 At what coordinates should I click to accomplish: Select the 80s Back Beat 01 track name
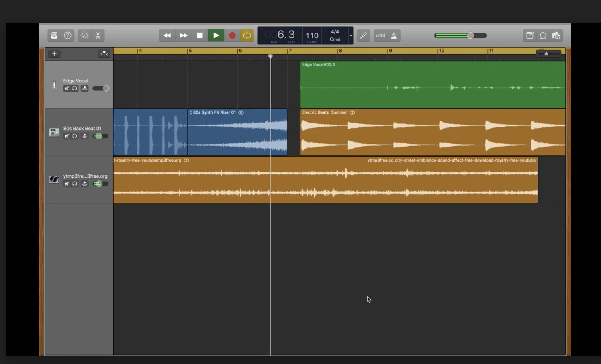click(82, 129)
